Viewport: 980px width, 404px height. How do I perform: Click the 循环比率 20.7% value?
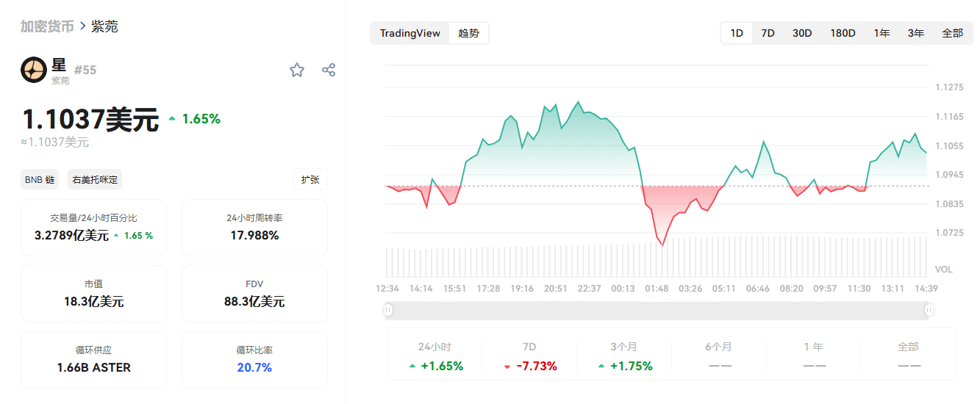click(x=254, y=367)
